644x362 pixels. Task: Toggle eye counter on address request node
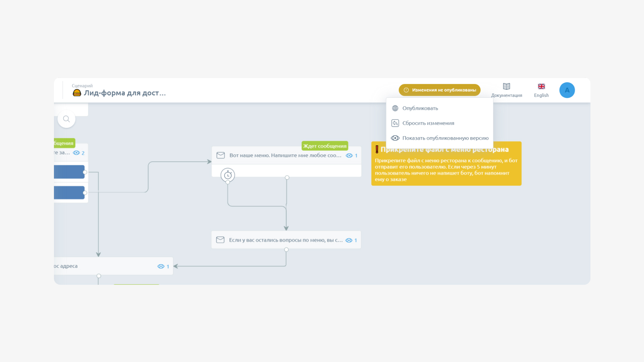click(x=163, y=266)
